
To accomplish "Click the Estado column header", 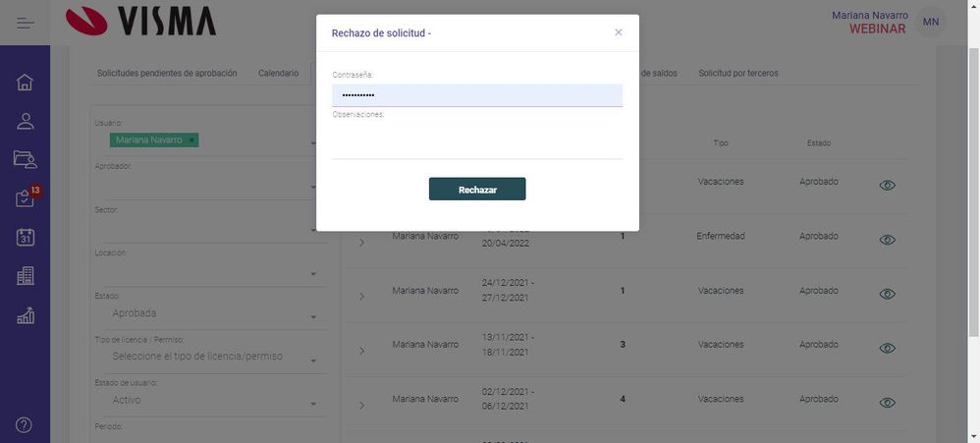I will tap(818, 143).
